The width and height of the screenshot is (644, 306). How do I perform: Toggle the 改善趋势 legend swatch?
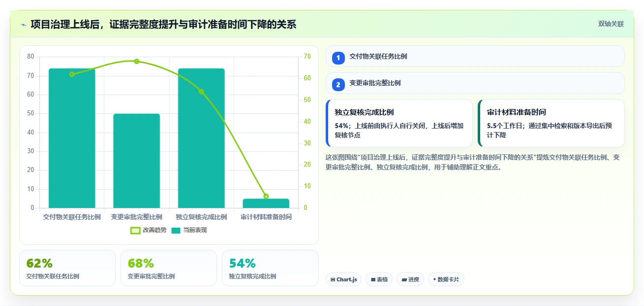pyautogui.click(x=135, y=230)
